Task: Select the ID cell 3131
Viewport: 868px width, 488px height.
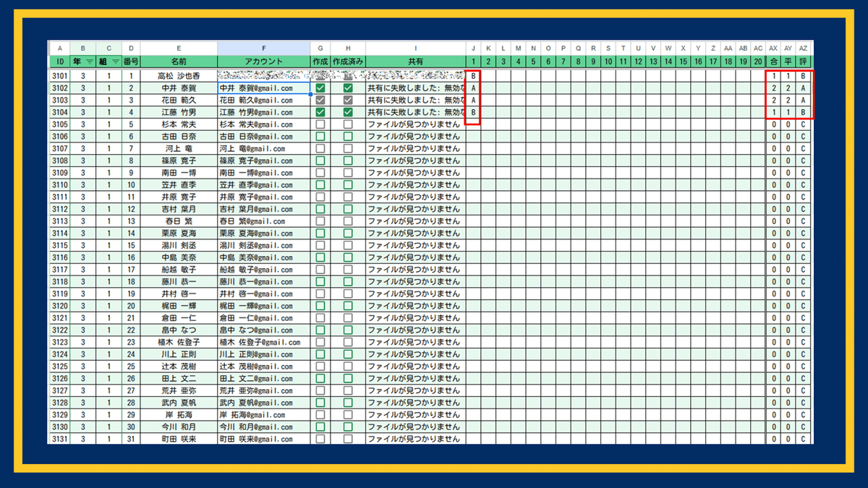Action: (x=60, y=439)
